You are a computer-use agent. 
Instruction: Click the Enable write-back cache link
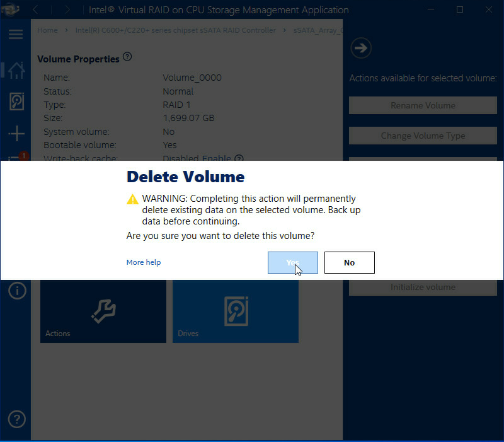pyautogui.click(x=216, y=158)
